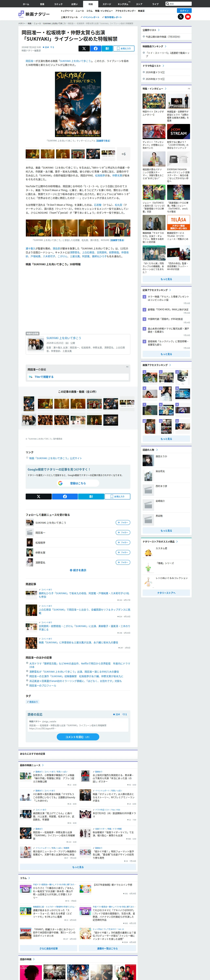Viewport: 210px width, 980px height.
Task: Open the comment count icon under the headline
Action: coord(52,47)
